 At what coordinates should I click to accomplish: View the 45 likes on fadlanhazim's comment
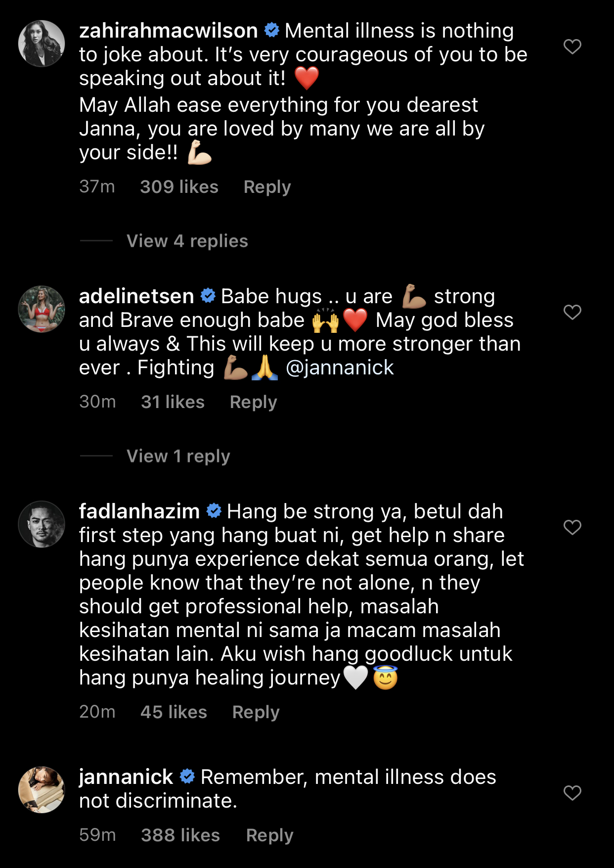[174, 712]
